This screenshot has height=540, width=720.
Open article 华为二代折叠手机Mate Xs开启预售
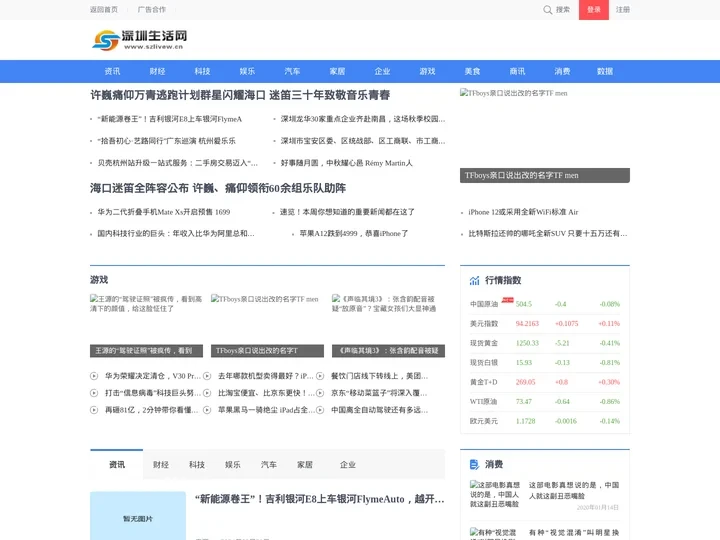[x=163, y=212]
